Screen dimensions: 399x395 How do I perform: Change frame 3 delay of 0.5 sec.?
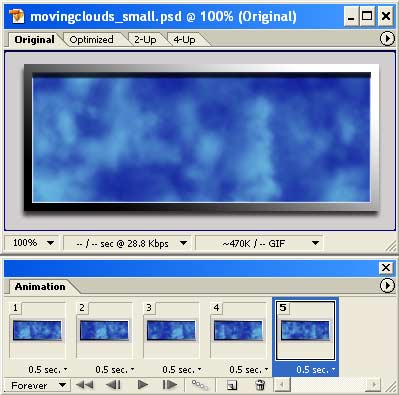tap(182, 370)
